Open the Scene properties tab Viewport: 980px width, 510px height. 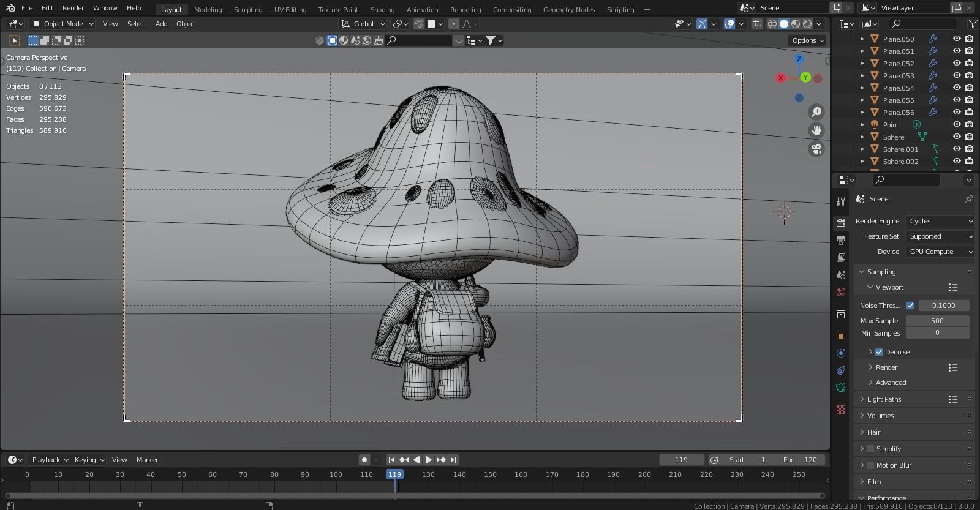click(x=841, y=275)
